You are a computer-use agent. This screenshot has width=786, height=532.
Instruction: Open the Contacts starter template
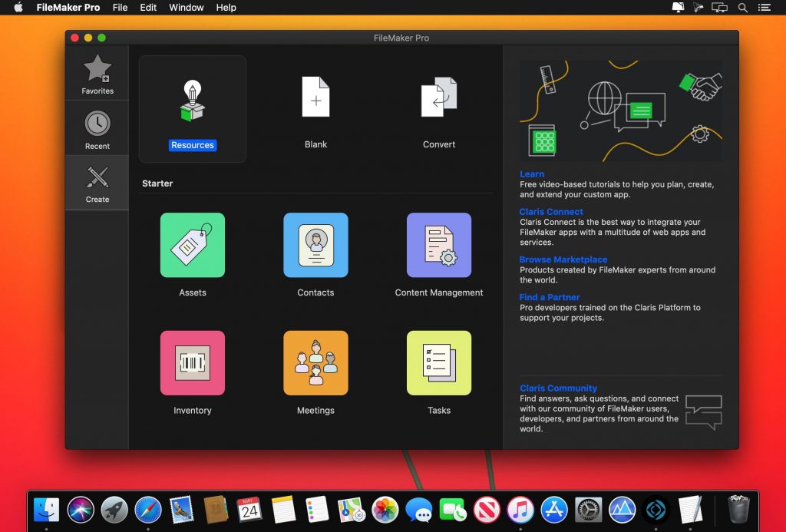[315, 246]
